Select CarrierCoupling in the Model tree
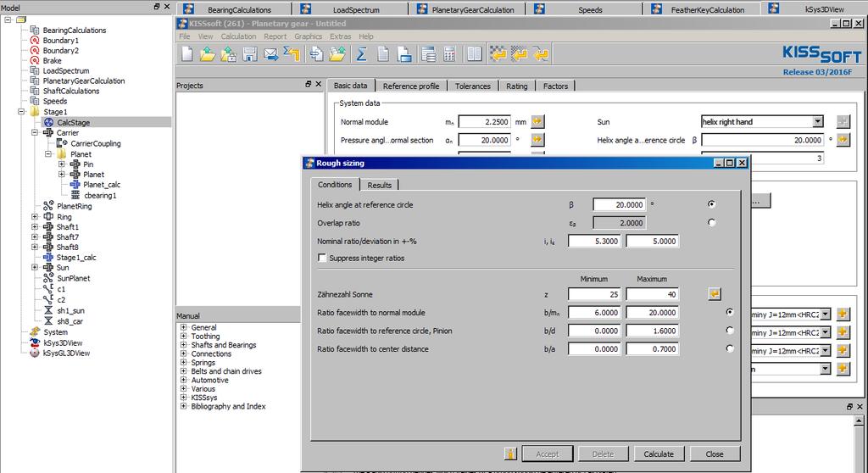The image size is (868, 473). click(x=95, y=143)
